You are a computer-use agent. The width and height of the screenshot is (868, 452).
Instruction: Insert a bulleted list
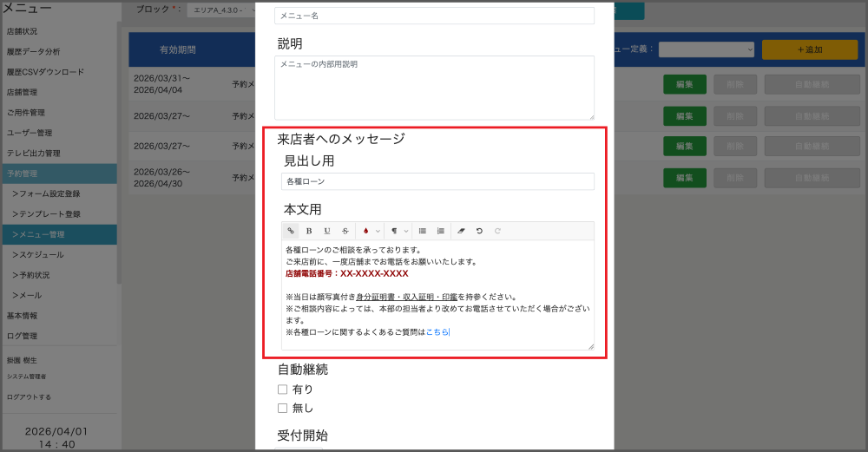423,231
